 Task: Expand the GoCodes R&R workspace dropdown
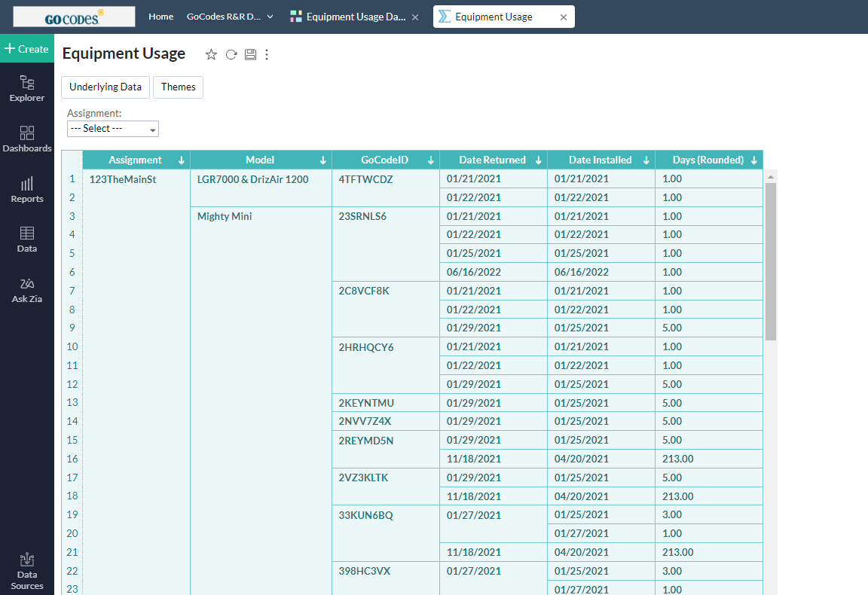point(230,17)
